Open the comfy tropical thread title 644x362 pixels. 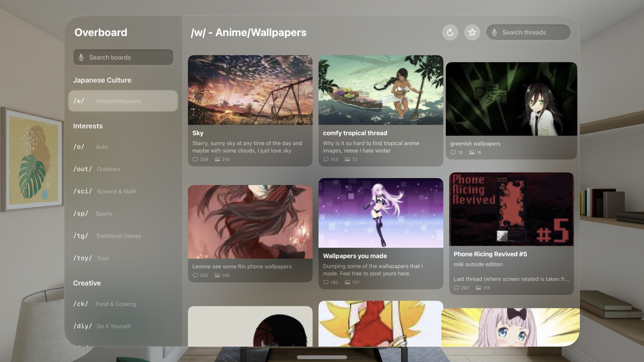355,133
